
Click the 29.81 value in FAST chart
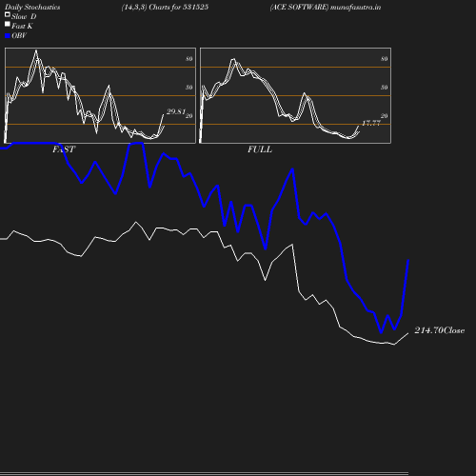176,111
